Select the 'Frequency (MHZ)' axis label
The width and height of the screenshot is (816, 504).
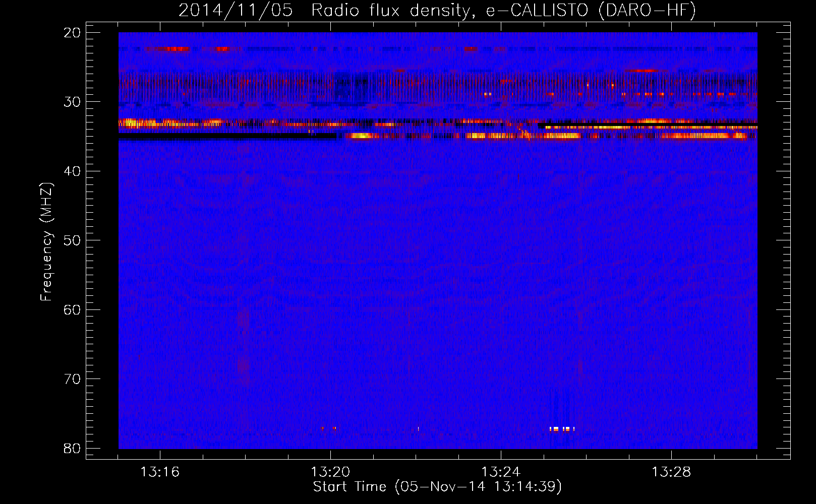click(x=46, y=242)
